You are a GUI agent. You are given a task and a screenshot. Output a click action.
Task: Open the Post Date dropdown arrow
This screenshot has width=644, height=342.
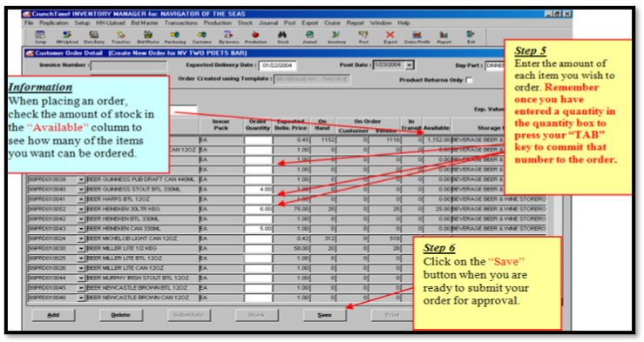pyautogui.click(x=409, y=65)
